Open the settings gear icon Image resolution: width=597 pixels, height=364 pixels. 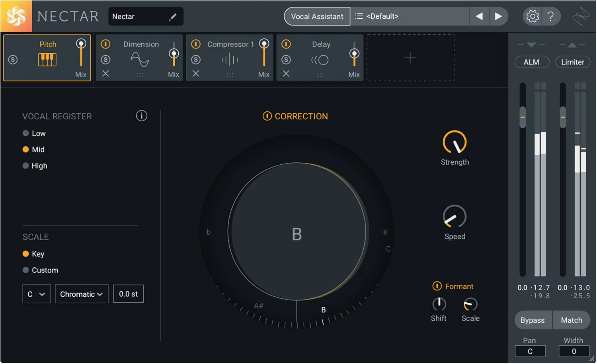click(x=532, y=16)
